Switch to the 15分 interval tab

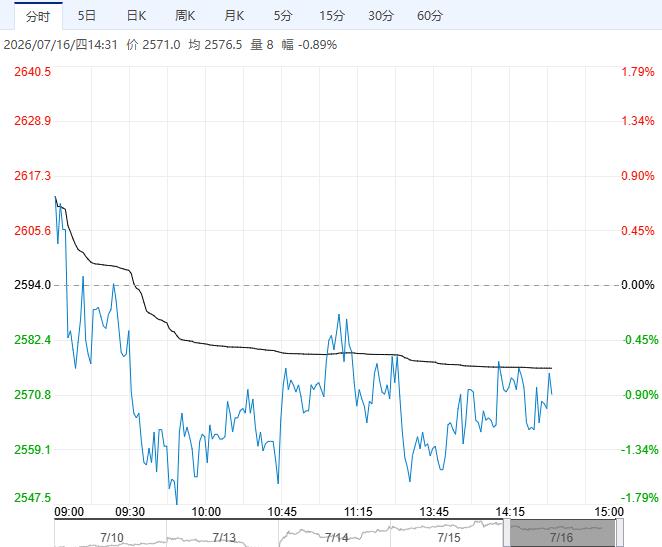(x=332, y=16)
